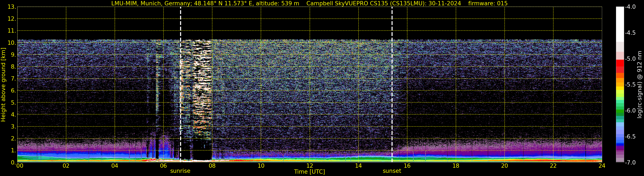The image size is (644, 176).
Task: Click time axis tick label 06
Action: tap(163, 166)
